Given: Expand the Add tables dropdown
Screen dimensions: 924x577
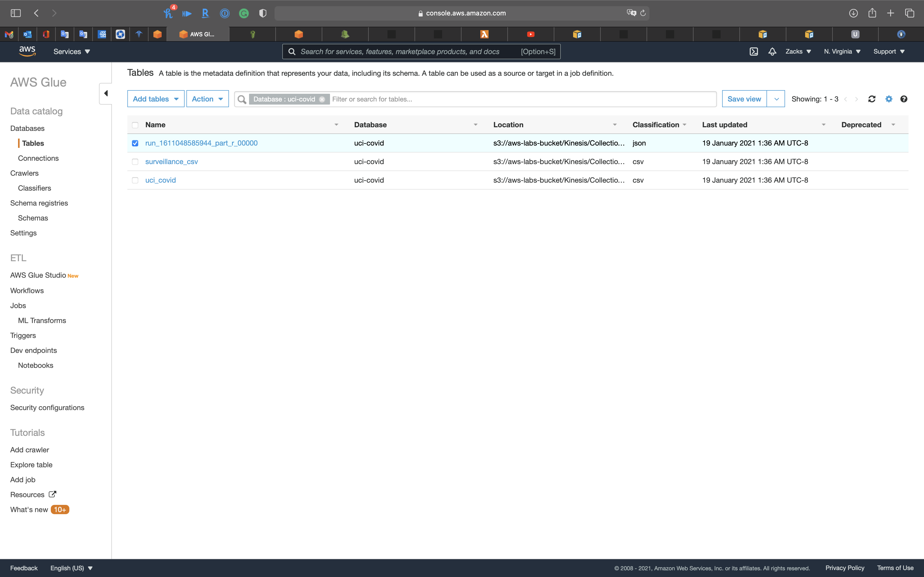Looking at the screenshot, I should coord(156,99).
